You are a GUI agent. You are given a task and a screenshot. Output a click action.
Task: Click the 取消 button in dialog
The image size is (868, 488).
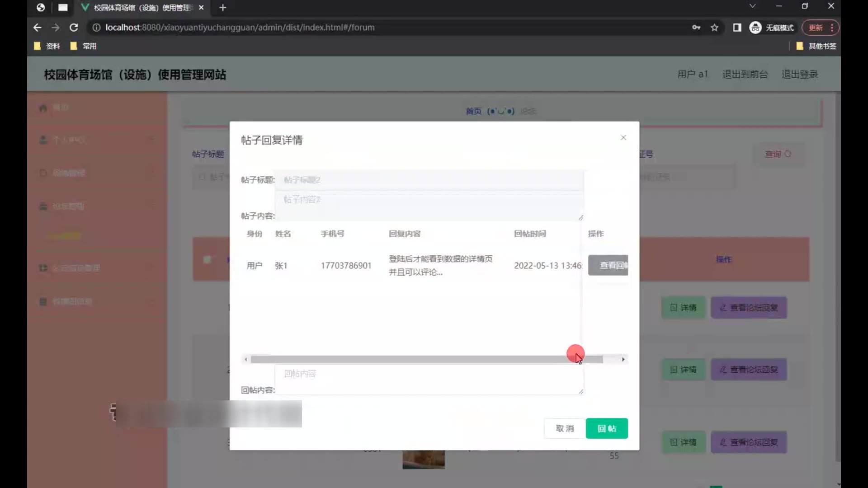pyautogui.click(x=565, y=428)
